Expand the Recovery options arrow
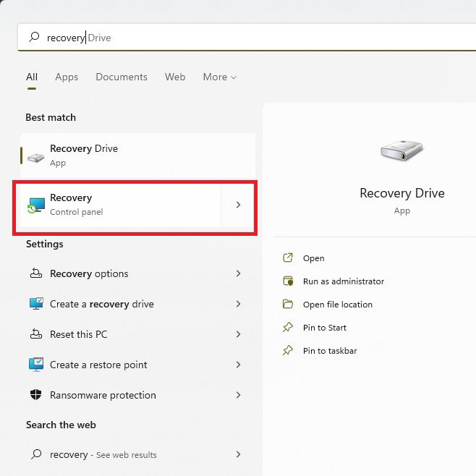Viewport: 476px width, 476px height. [x=238, y=273]
